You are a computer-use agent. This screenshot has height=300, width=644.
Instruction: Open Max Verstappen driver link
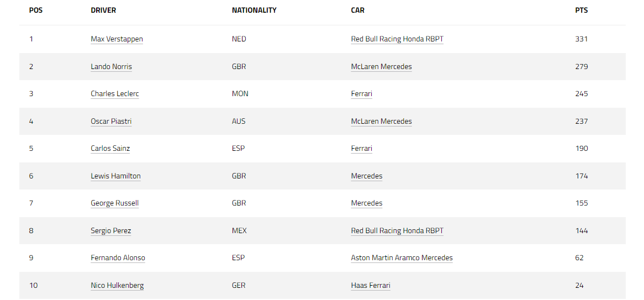[117, 39]
